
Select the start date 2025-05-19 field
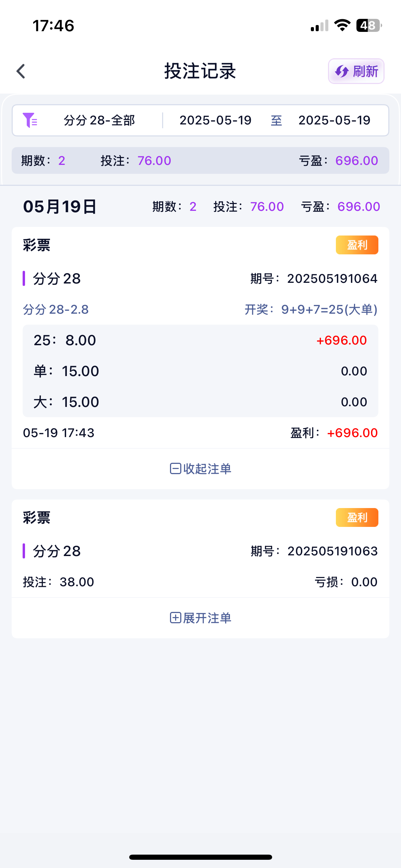click(x=216, y=120)
